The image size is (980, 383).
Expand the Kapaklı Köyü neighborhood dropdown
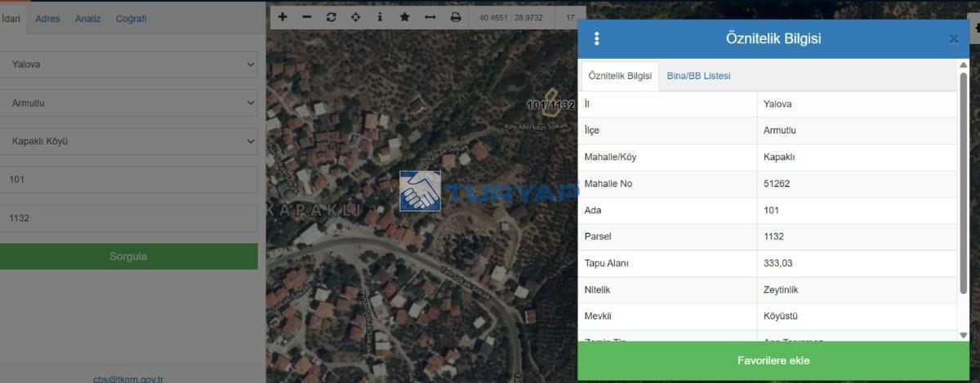pyautogui.click(x=129, y=141)
